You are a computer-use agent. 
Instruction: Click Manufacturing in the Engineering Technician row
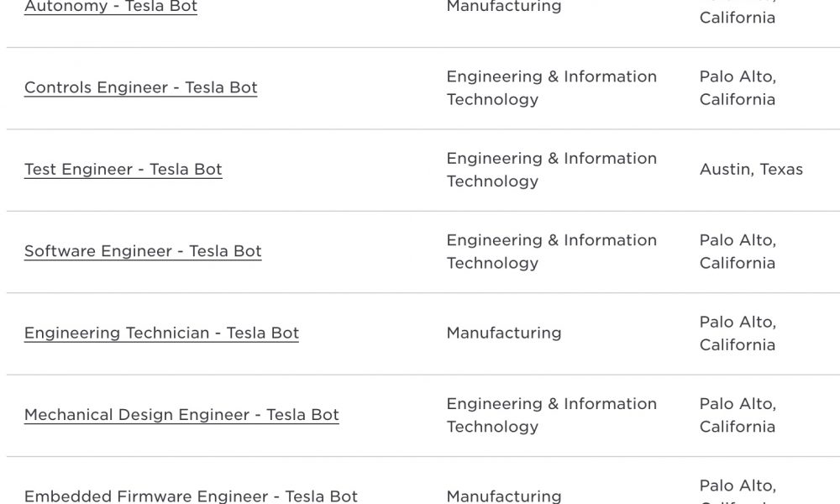(504, 333)
